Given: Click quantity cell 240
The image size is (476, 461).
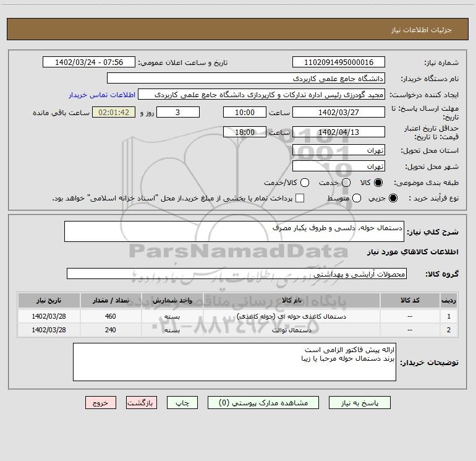Looking at the screenshot, I should tap(111, 330).
